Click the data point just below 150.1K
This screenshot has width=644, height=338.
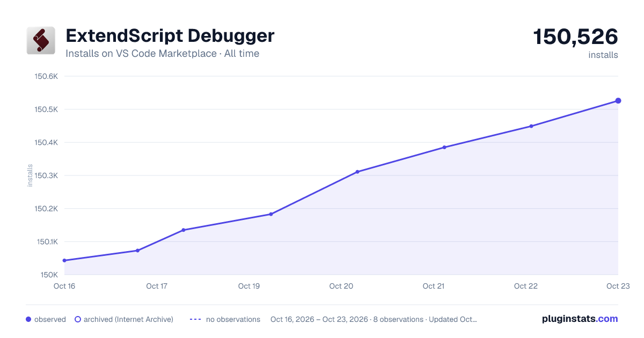tap(138, 251)
